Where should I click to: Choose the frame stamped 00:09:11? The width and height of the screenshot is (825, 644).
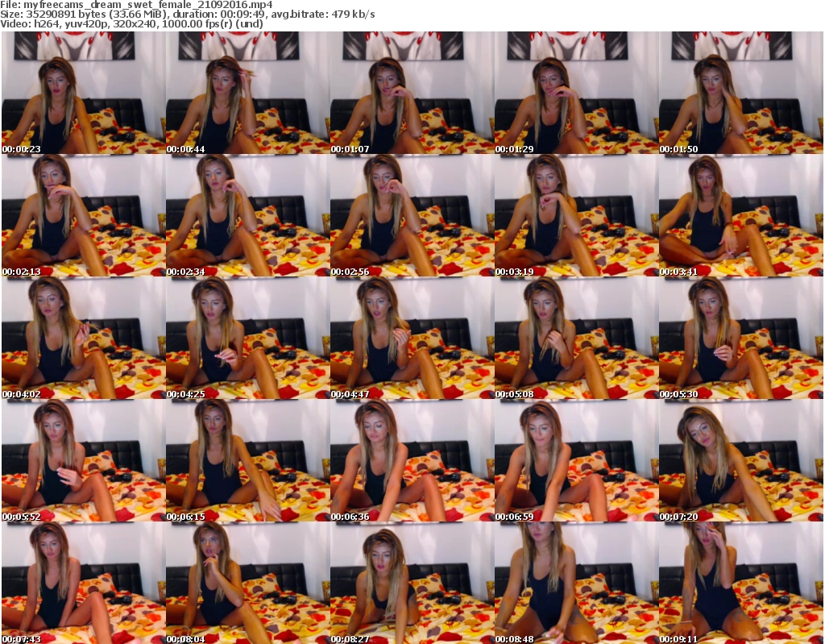click(741, 583)
